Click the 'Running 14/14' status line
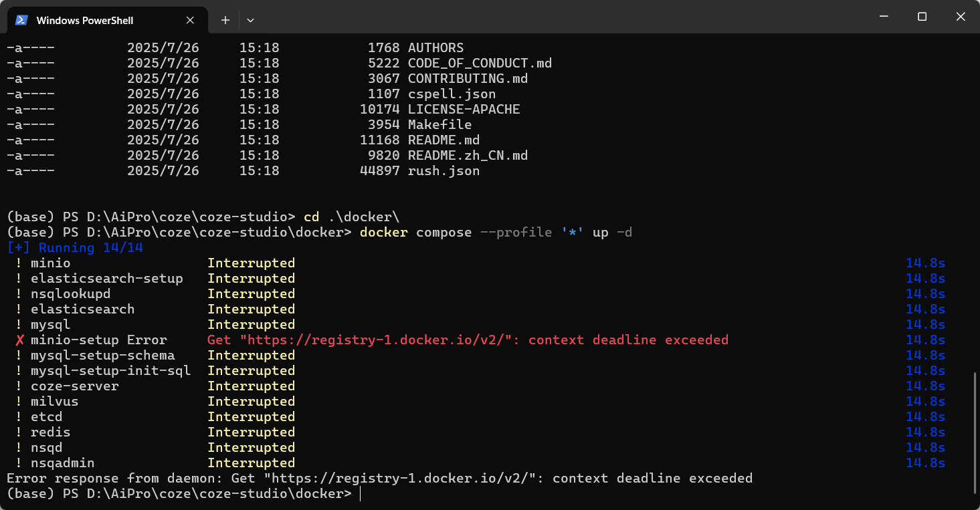 click(x=75, y=248)
